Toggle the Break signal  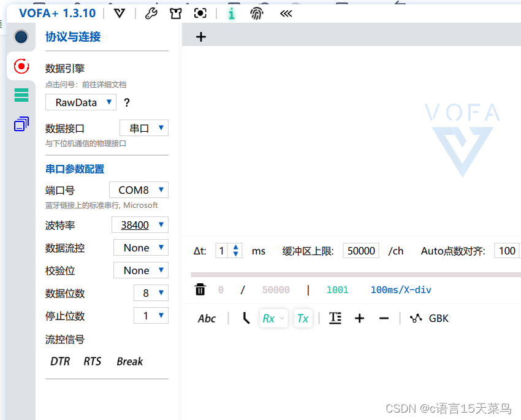129,361
